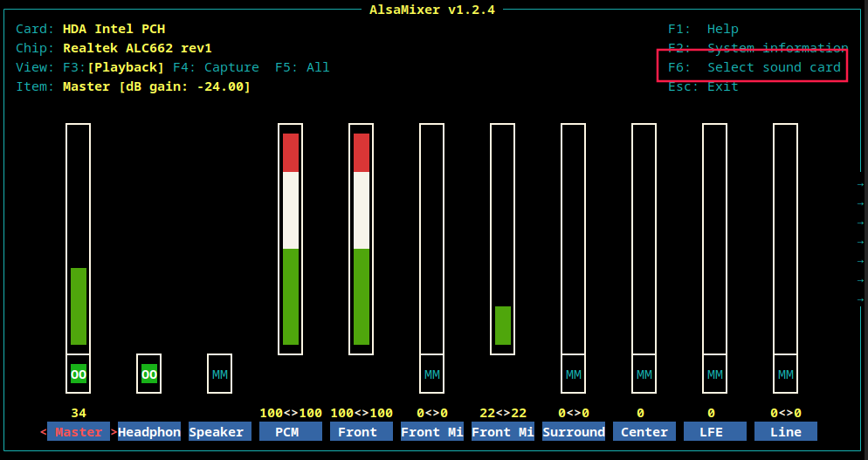This screenshot has width=868, height=460.
Task: Unmute the Surround channel MM box
Action: tap(574, 374)
